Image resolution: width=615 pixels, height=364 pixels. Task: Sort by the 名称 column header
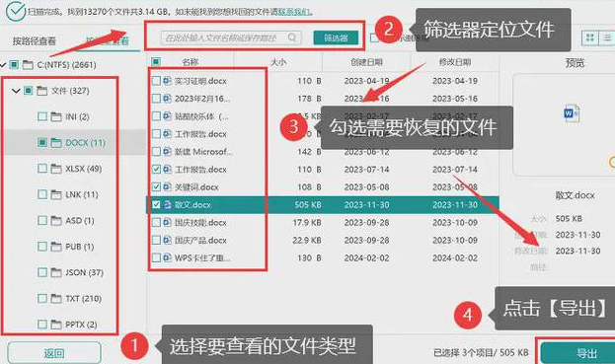coord(191,62)
